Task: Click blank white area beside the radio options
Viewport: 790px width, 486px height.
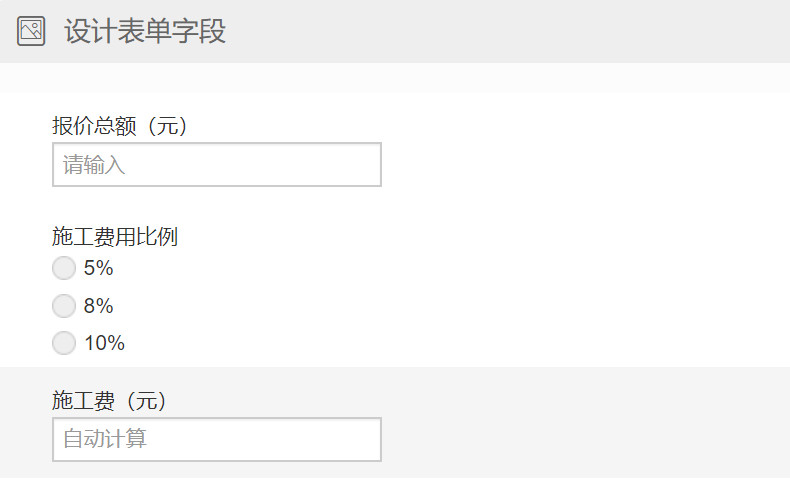Action: pyautogui.click(x=453, y=305)
